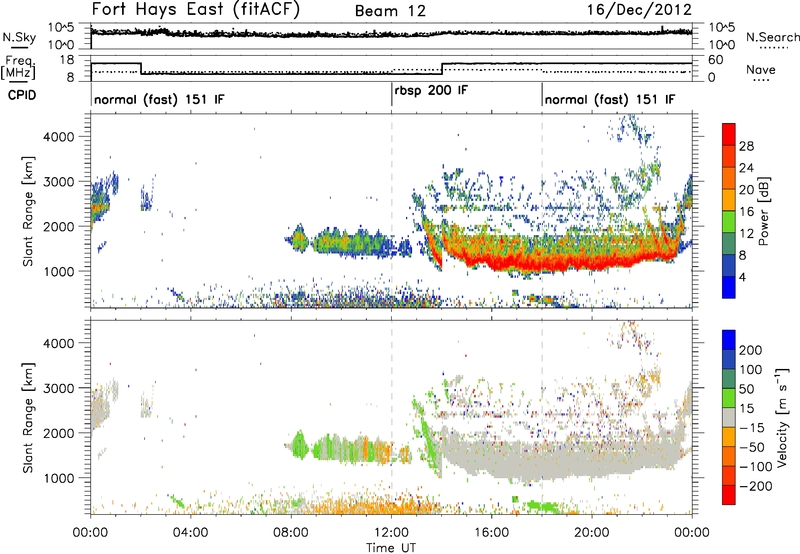This screenshot has width=800, height=554.
Task: Click the '-200' tick on the Velocity scale
Action: coord(756,486)
